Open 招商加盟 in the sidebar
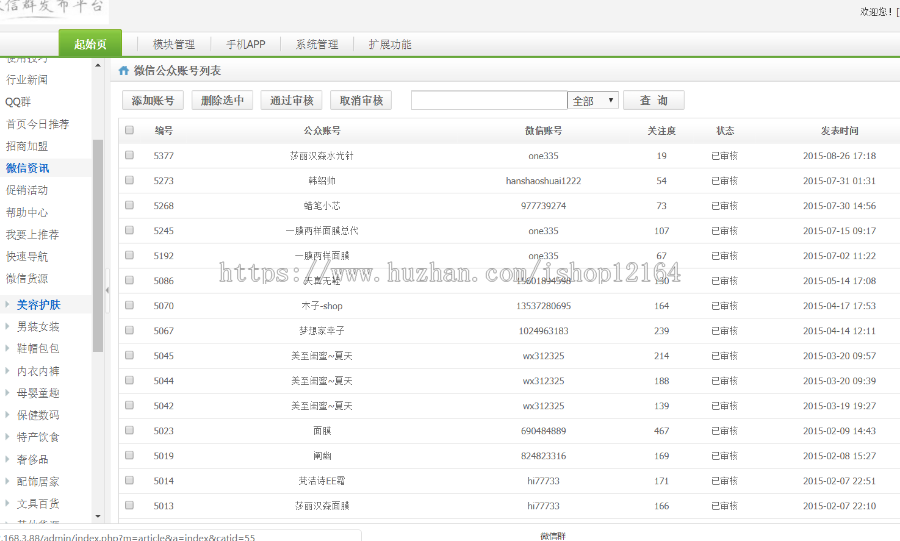The height and width of the screenshot is (541, 900). (27, 146)
